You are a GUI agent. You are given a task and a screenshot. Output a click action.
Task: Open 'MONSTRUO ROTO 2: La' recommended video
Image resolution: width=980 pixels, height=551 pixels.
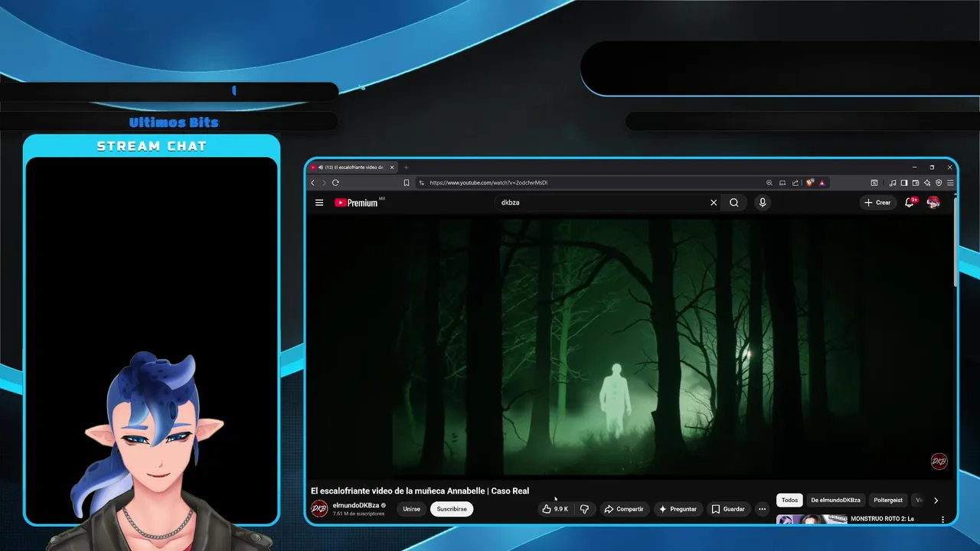click(882, 519)
